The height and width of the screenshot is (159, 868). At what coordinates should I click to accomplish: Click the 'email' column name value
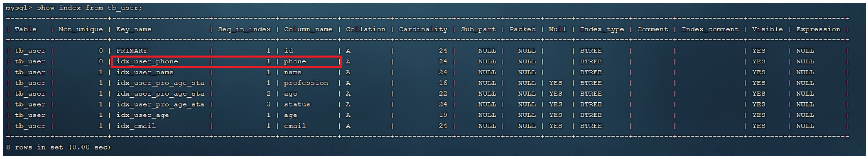point(295,126)
